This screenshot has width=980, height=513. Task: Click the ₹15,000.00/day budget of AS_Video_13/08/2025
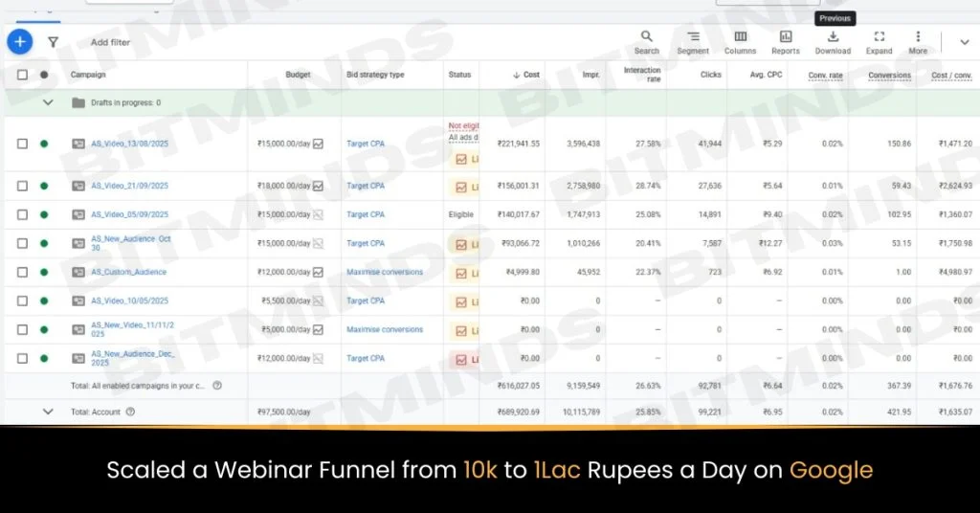[x=283, y=144]
